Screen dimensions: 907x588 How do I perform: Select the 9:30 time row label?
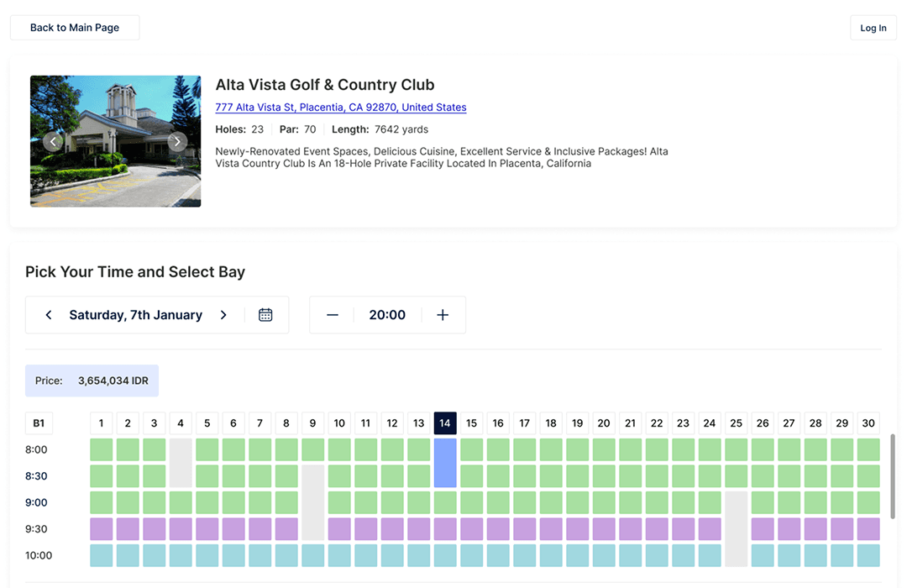[37, 529]
